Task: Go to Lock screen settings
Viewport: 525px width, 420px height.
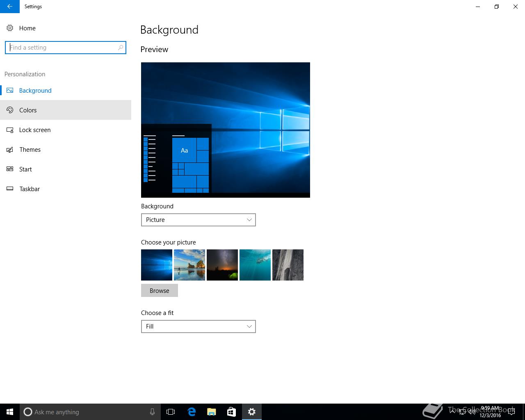Action: pos(35,130)
